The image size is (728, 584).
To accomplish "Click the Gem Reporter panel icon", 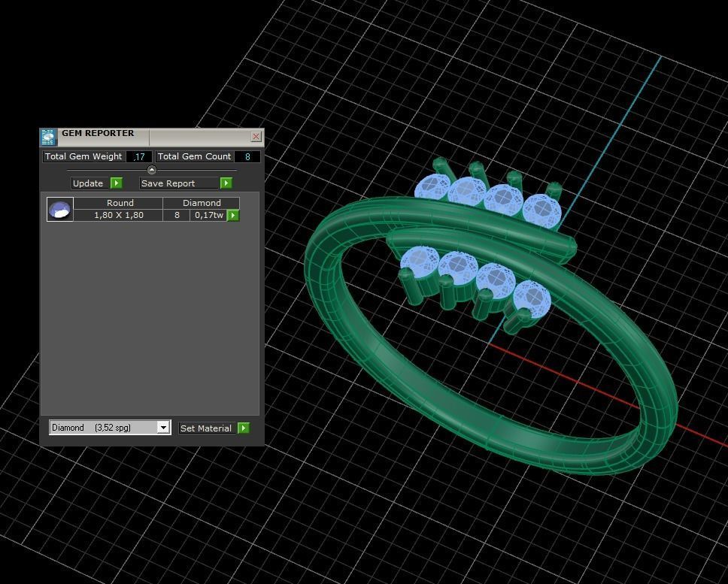I will 48,138.
